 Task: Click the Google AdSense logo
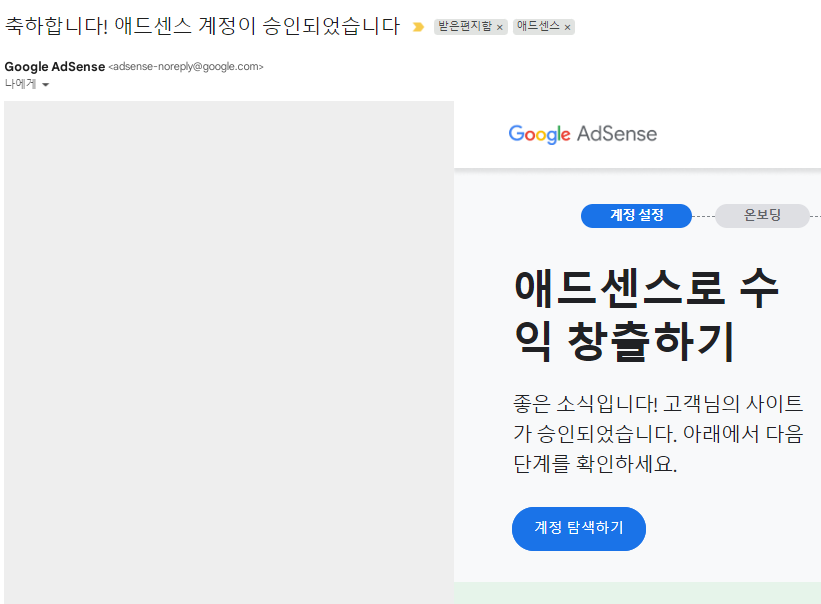pyautogui.click(x=582, y=134)
